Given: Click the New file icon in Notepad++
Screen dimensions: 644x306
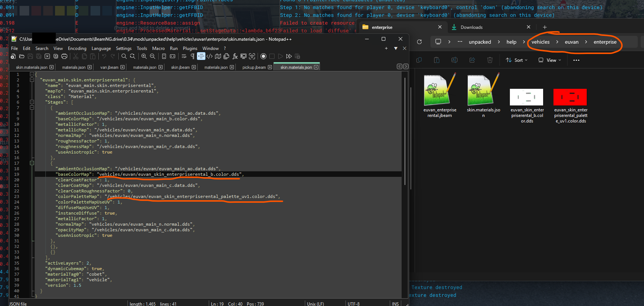Looking at the screenshot, I should 13,56.
